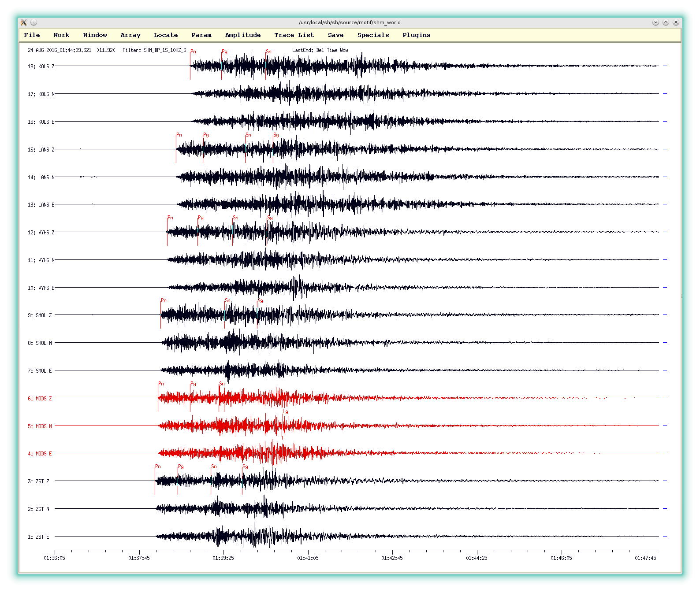Screen dimensions: 700x592
Task: Click the middle of three right title bar buttons
Action: pyautogui.click(x=666, y=22)
